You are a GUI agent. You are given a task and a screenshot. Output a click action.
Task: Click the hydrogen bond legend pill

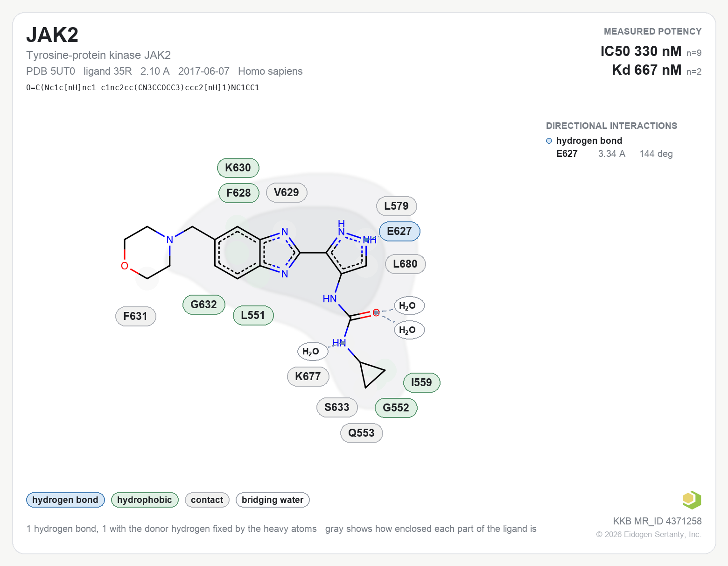click(65, 500)
